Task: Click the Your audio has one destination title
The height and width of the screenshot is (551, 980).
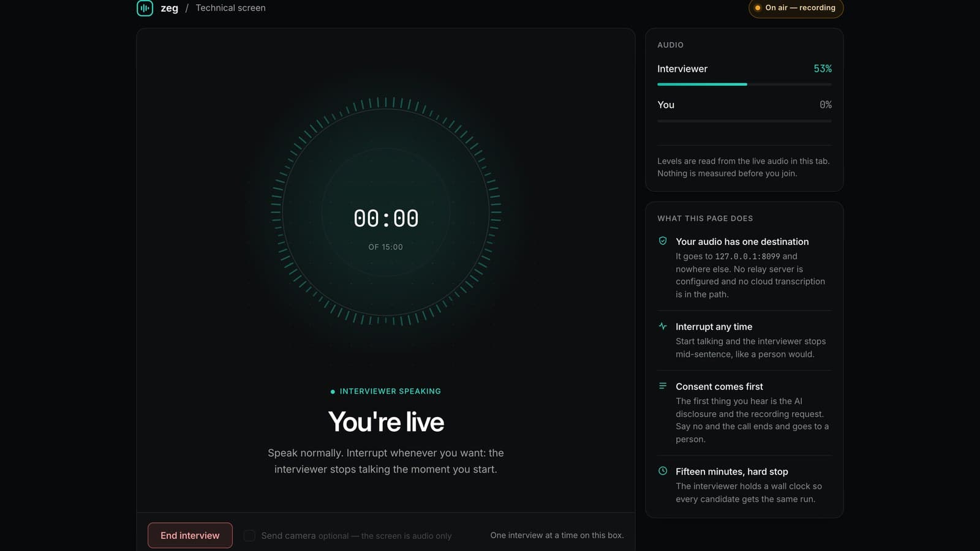Action: [x=742, y=242]
